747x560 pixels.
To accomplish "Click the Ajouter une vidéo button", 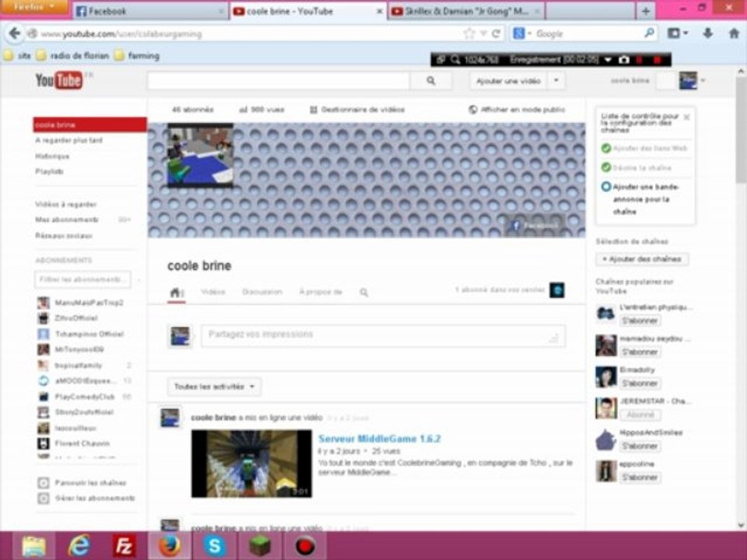I will click(x=508, y=81).
